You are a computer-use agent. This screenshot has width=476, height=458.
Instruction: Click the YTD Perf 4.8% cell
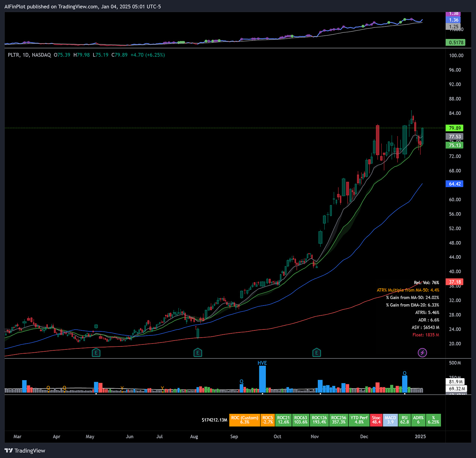tap(359, 420)
